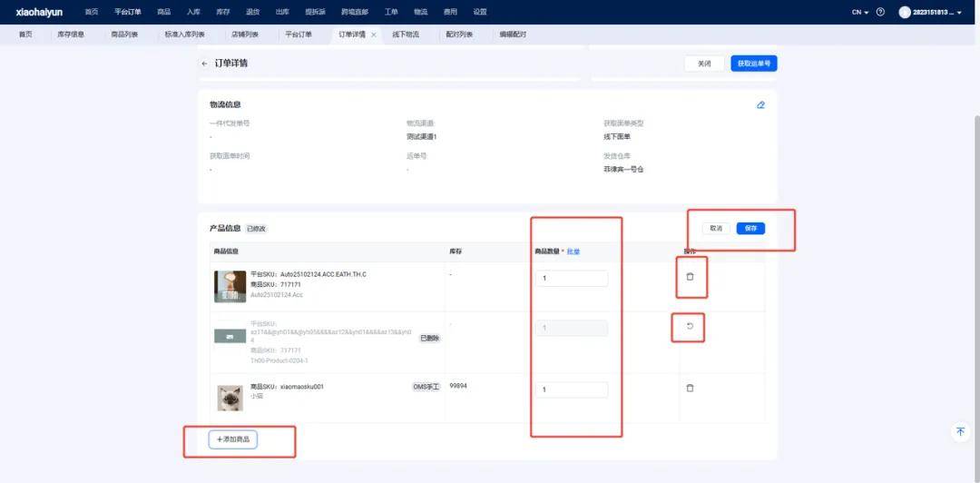Open thumbnail of the deleted product
Image resolution: width=980 pixels, height=483 pixels.
(x=230, y=337)
